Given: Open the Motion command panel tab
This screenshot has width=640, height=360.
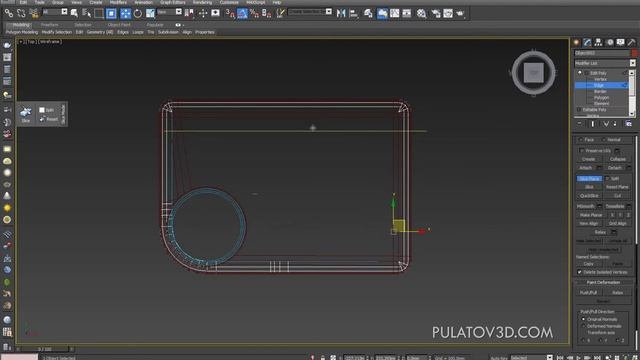Looking at the screenshot, I should coord(610,42).
